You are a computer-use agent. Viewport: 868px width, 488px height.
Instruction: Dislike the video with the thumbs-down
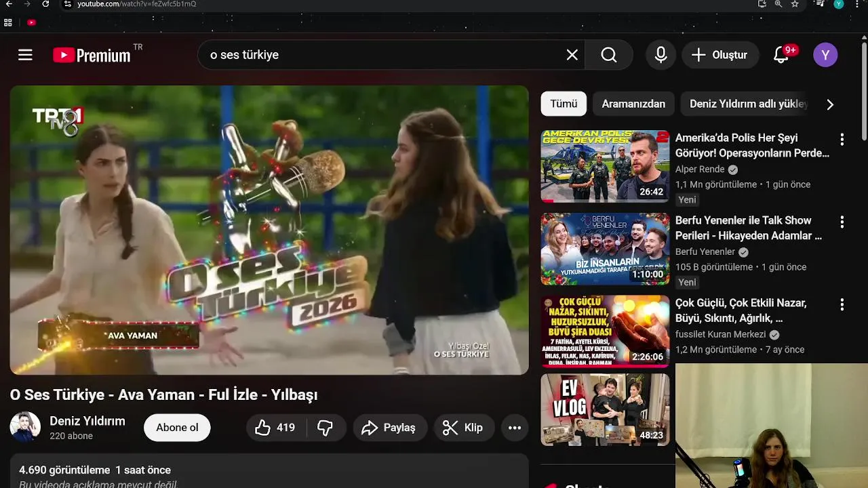pos(325,428)
